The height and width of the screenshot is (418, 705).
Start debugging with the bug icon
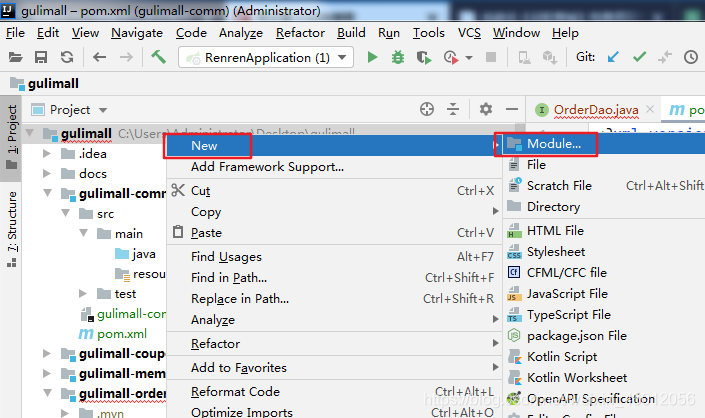(398, 58)
